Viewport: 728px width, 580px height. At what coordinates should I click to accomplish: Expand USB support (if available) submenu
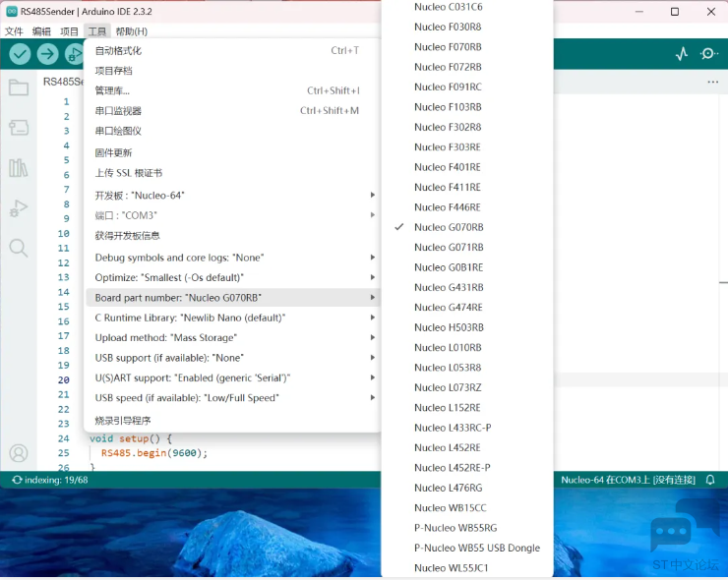233,358
